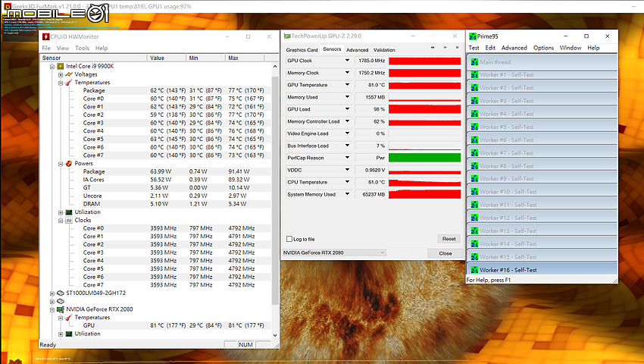
Task: Collapse the CPU Temperatures tree node
Action: pyautogui.click(x=61, y=83)
